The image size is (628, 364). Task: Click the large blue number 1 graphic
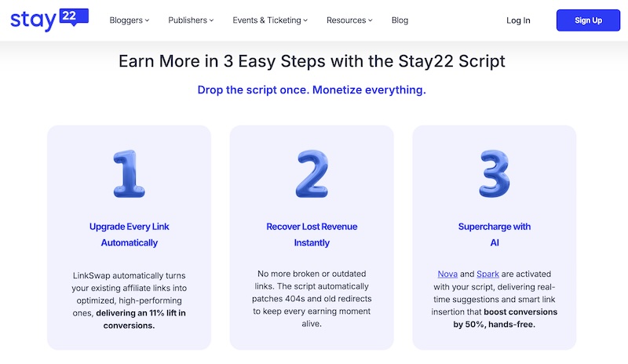tap(129, 174)
